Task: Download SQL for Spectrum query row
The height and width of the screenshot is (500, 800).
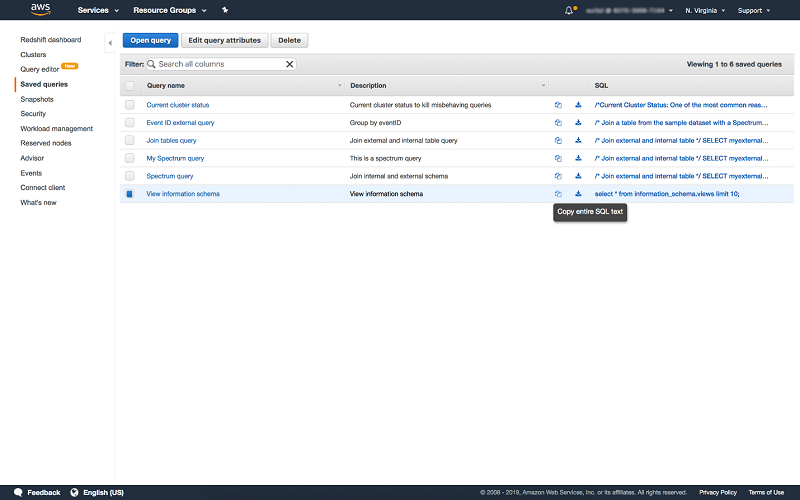Action: [x=578, y=176]
